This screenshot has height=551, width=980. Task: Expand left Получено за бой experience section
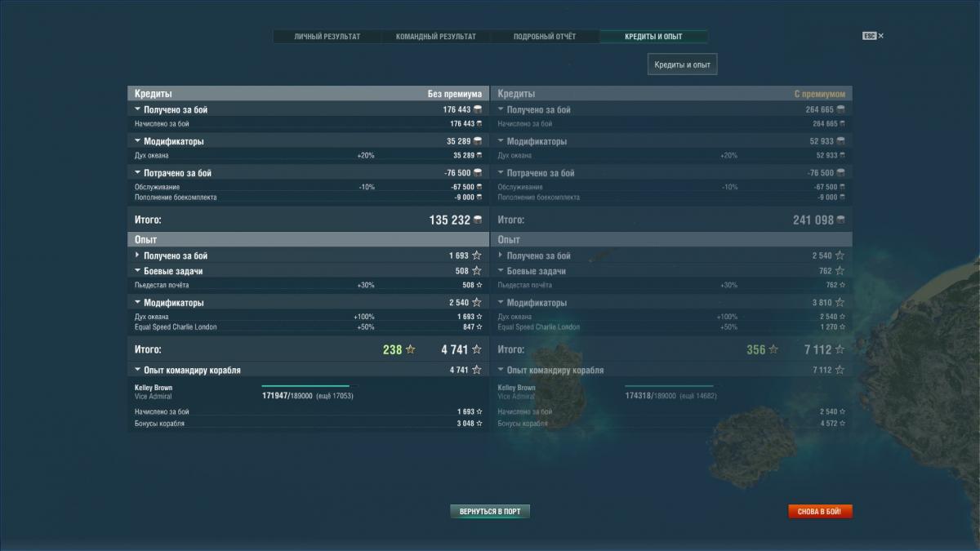pos(138,256)
